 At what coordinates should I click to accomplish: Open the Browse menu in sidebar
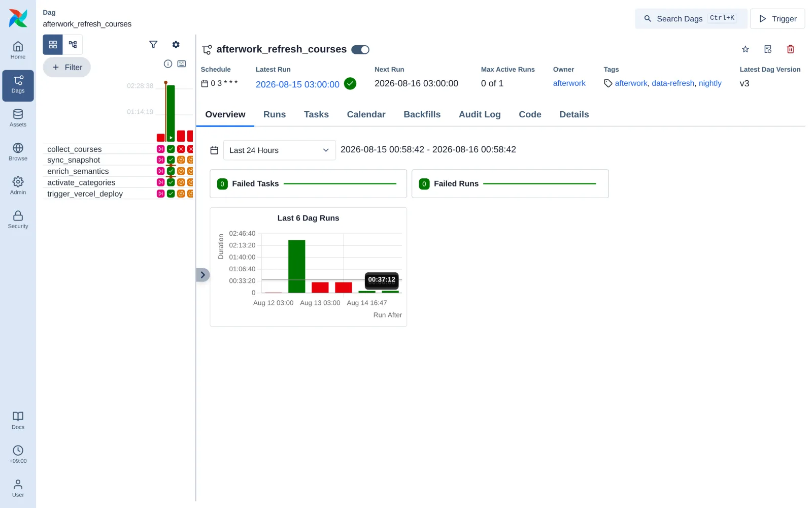point(18,152)
